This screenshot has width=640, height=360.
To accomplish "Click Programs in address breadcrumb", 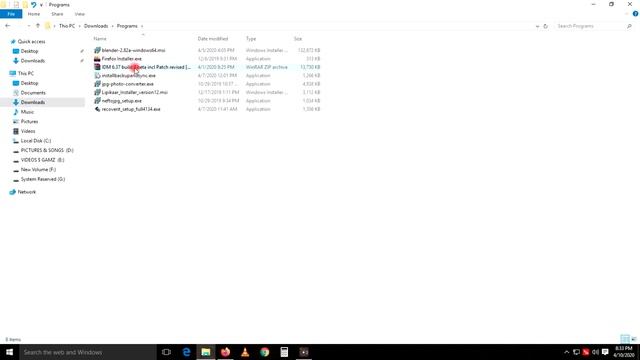I will pyautogui.click(x=127, y=26).
